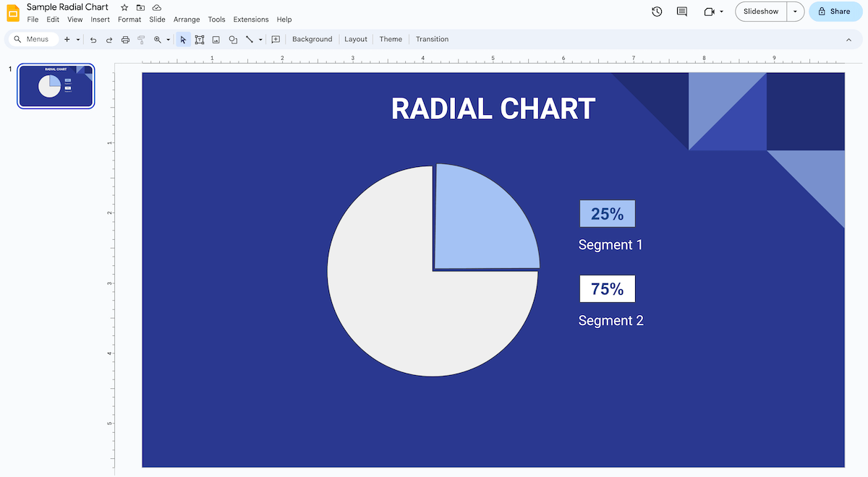Start a video call with camera icon
Image resolution: width=868 pixels, height=477 pixels.
tap(709, 12)
